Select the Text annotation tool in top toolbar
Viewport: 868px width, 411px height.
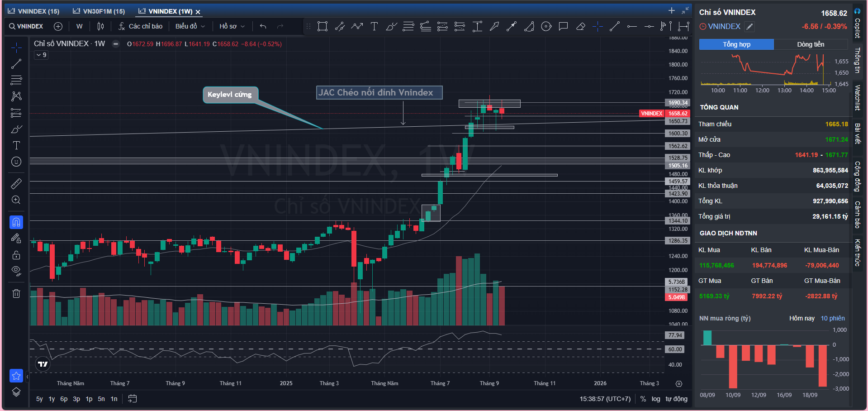pyautogui.click(x=374, y=26)
